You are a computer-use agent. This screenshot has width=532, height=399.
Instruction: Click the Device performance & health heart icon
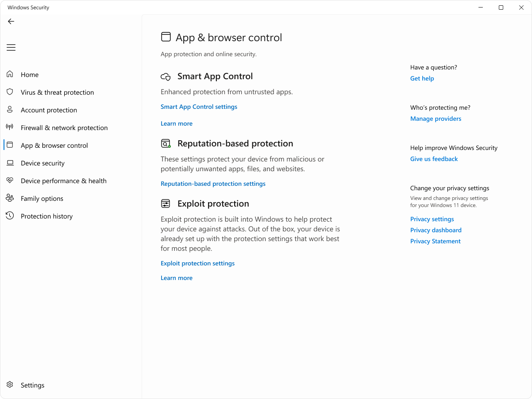[x=9, y=180]
